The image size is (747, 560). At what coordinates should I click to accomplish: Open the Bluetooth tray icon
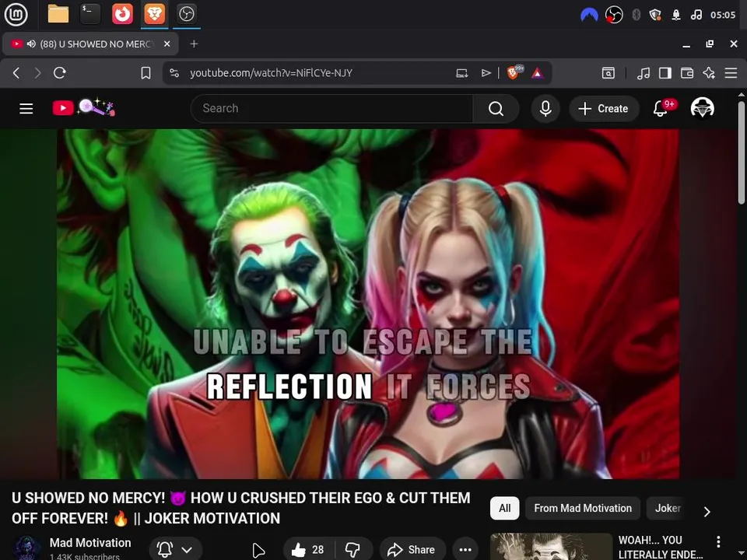636,15
